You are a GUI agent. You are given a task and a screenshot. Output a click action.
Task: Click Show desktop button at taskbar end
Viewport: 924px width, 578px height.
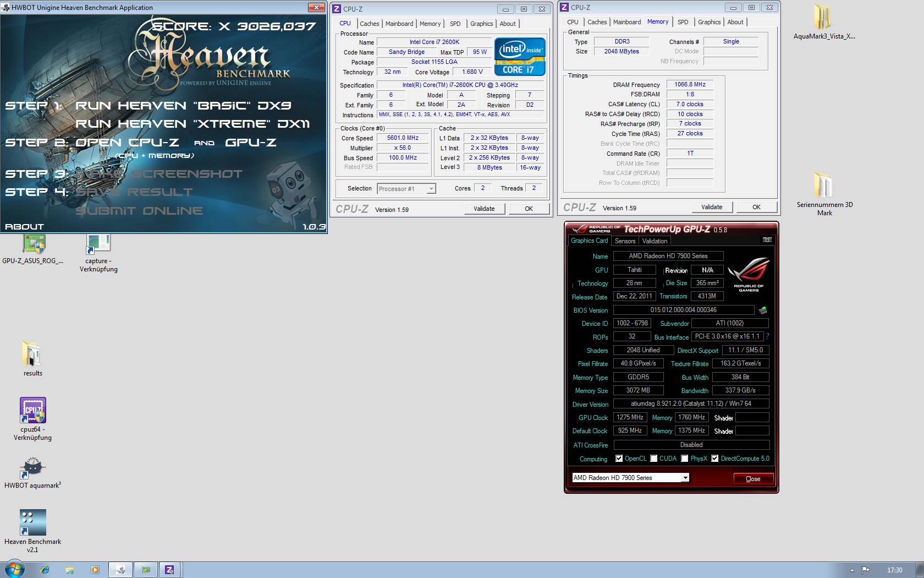point(920,570)
